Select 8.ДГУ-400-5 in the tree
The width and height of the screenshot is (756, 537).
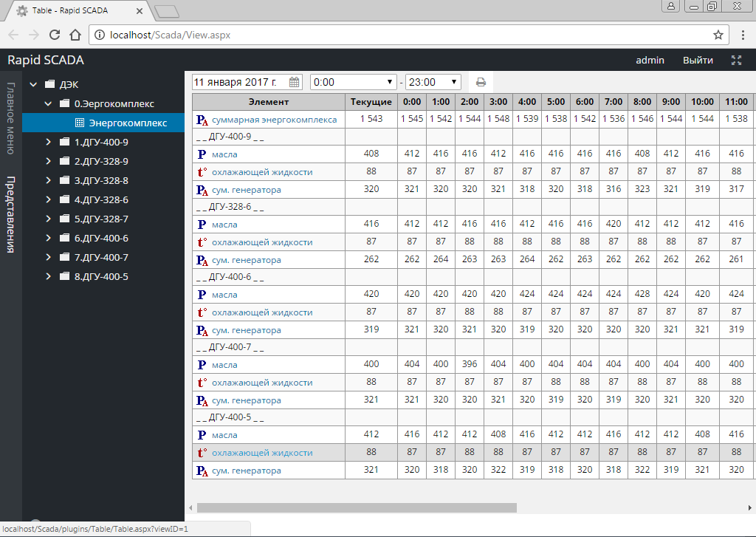point(101,276)
